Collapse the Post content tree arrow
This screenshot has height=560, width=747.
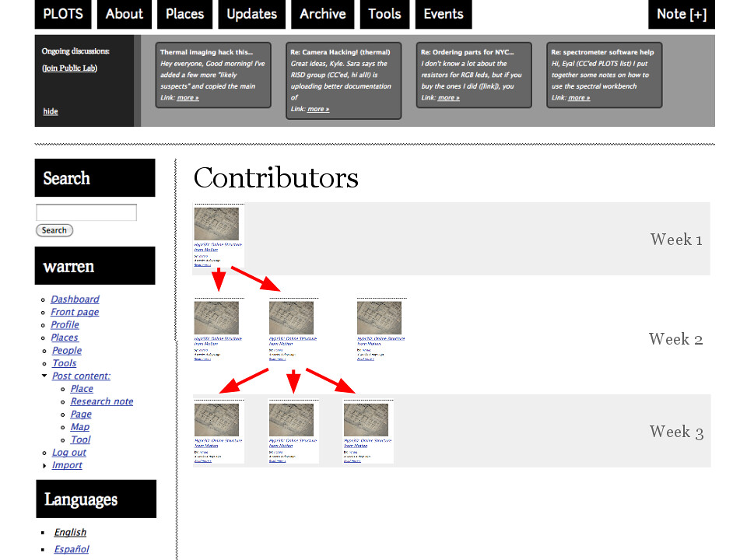point(44,376)
